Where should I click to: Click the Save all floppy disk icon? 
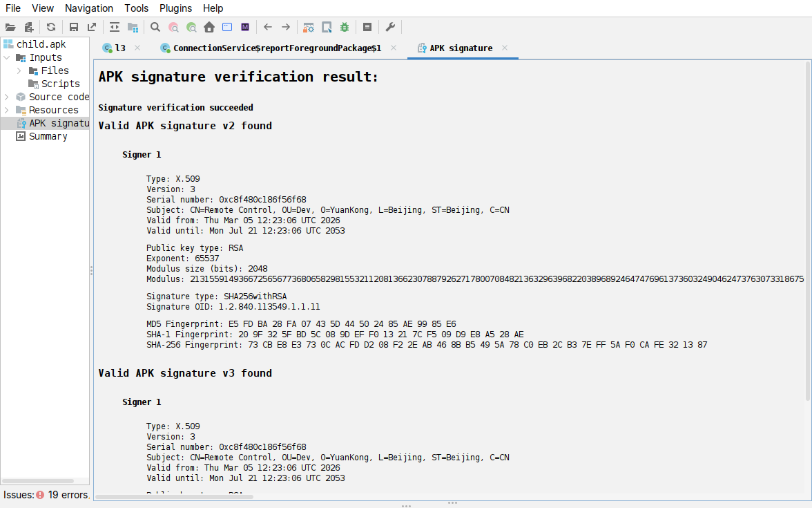tap(73, 27)
